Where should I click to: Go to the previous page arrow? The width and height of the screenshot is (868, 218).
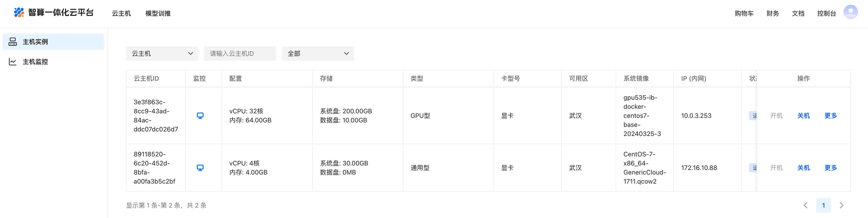click(806, 205)
